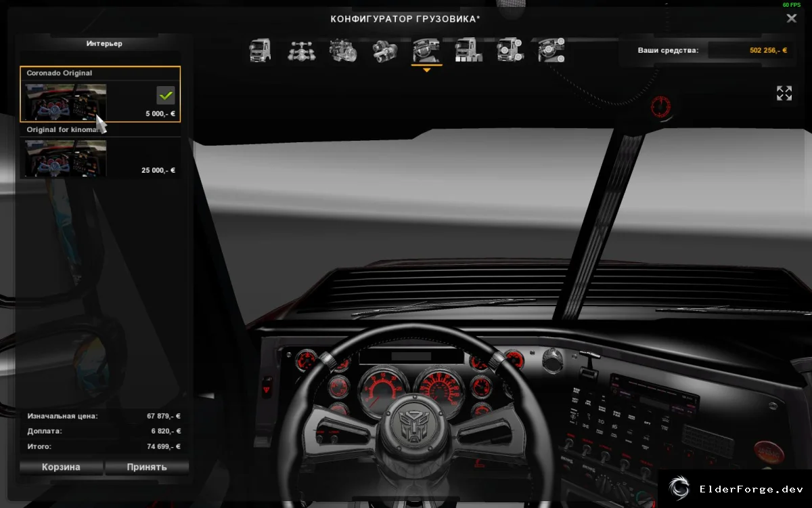Viewport: 812px width, 508px height.
Task: Open the transmission selection icon
Action: (x=385, y=51)
